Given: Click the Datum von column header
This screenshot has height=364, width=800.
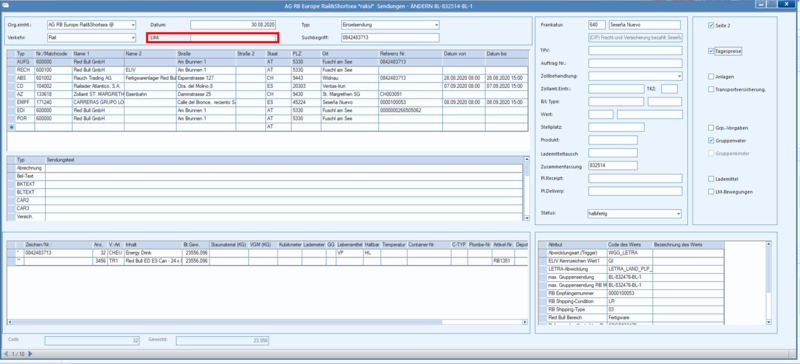Looking at the screenshot, I should pos(464,54).
